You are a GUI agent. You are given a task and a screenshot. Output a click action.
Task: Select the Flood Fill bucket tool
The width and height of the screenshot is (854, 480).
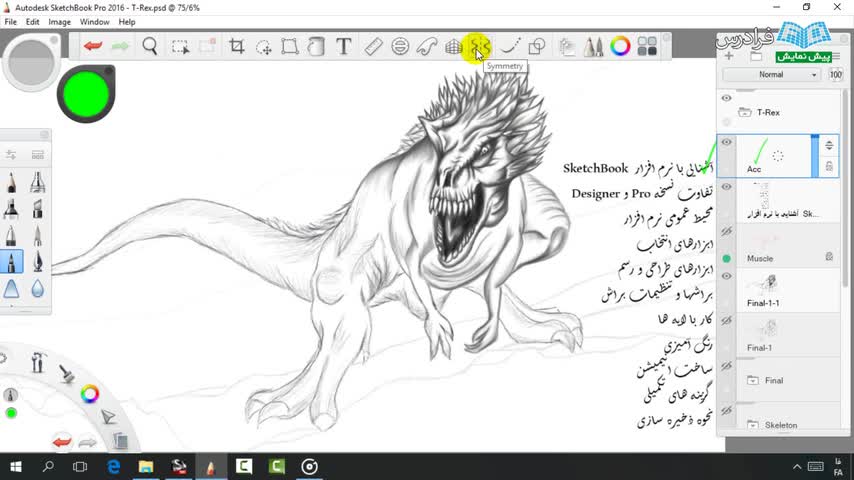tap(316, 46)
